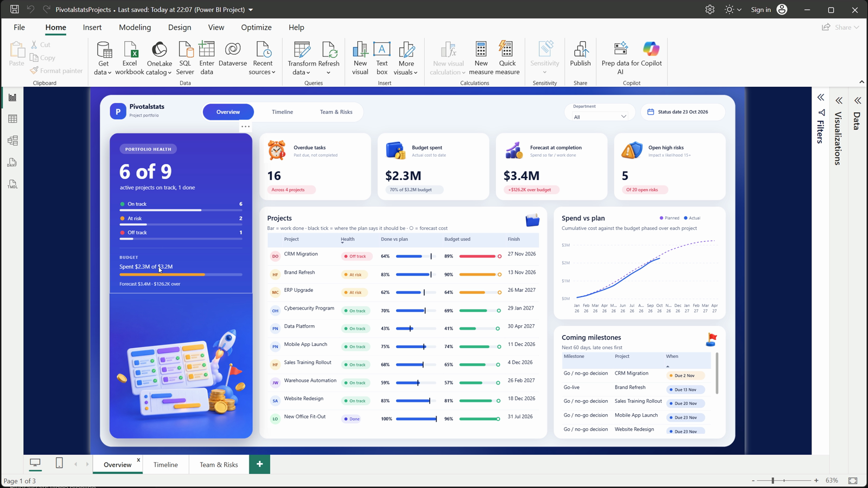This screenshot has width=868, height=488.
Task: Add a new report page
Action: click(259, 464)
